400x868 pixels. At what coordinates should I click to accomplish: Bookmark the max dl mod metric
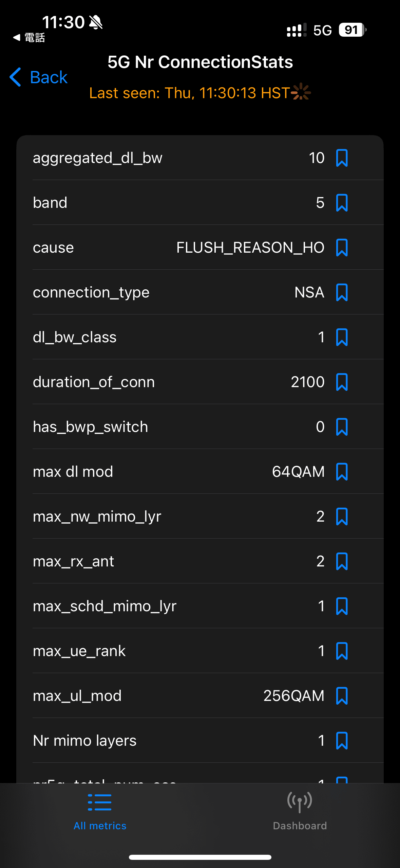point(342,471)
